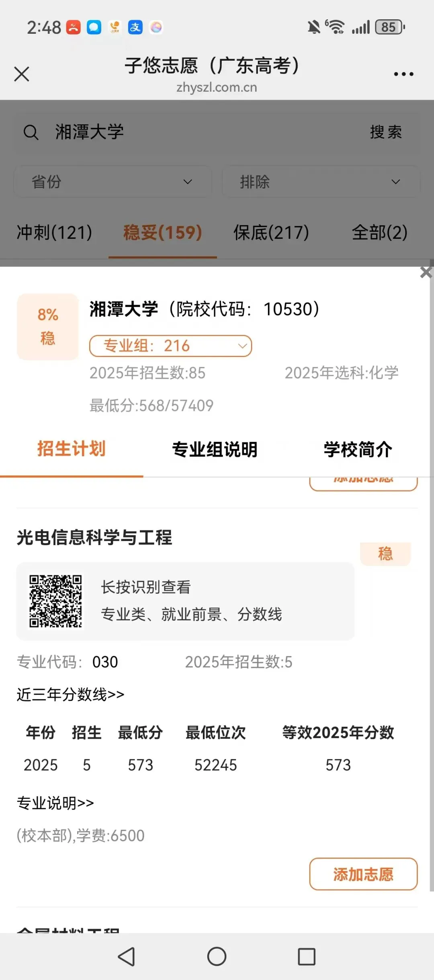434x980 pixels.
Task: Switch to the 冲刺(121) tab
Action: 54,232
